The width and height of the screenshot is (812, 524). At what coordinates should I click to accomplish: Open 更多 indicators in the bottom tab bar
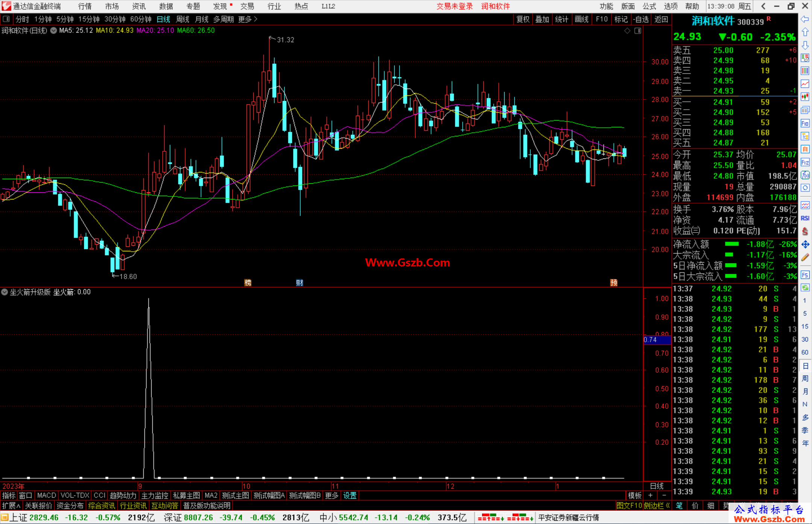click(332, 495)
